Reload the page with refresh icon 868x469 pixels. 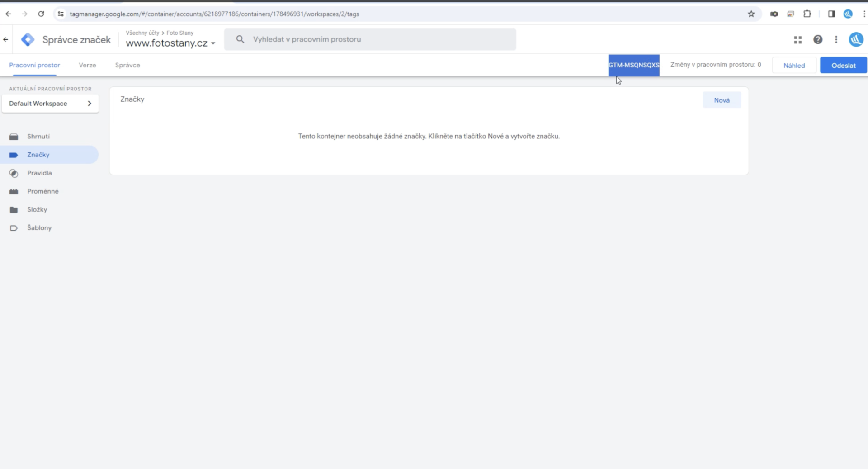(x=41, y=14)
